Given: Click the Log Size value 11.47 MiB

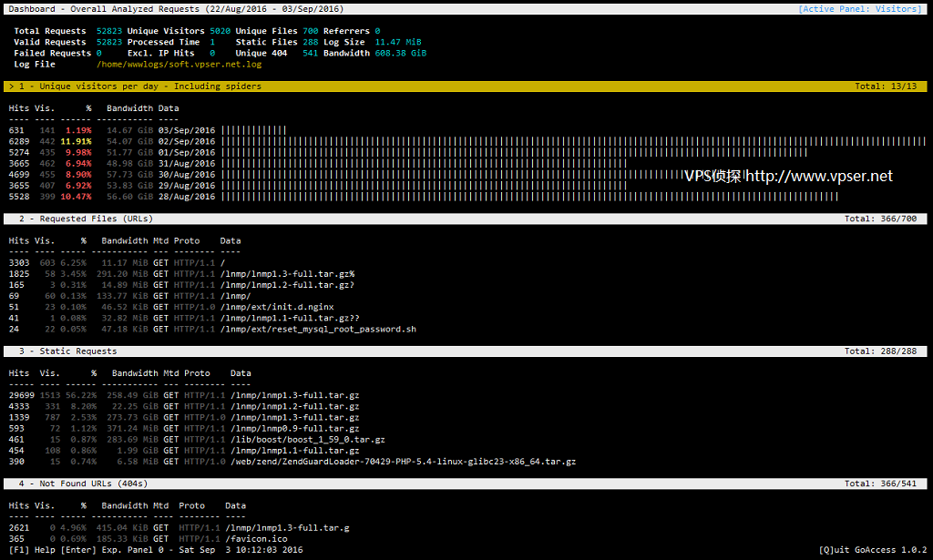Looking at the screenshot, I should tap(398, 42).
